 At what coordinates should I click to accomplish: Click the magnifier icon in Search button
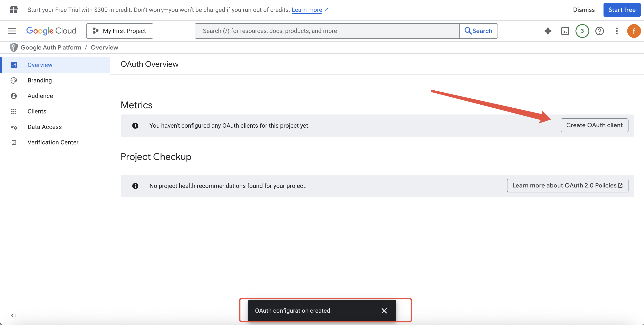click(x=468, y=31)
